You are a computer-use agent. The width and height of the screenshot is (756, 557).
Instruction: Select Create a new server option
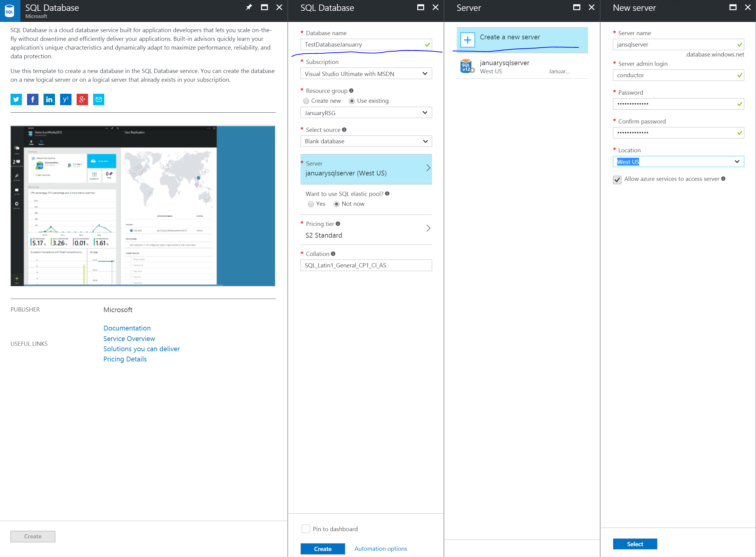[522, 40]
